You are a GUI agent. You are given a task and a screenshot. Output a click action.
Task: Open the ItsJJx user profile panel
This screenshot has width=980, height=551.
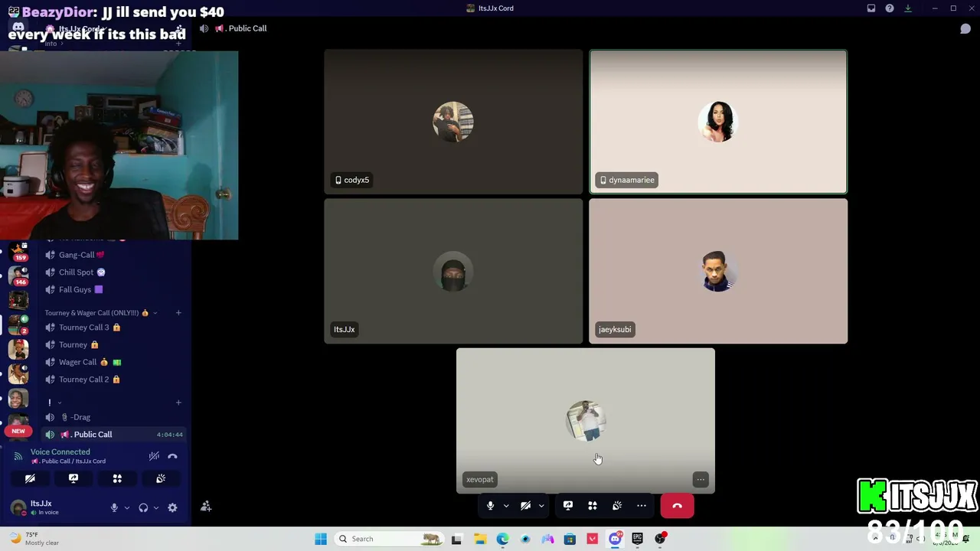click(x=40, y=507)
